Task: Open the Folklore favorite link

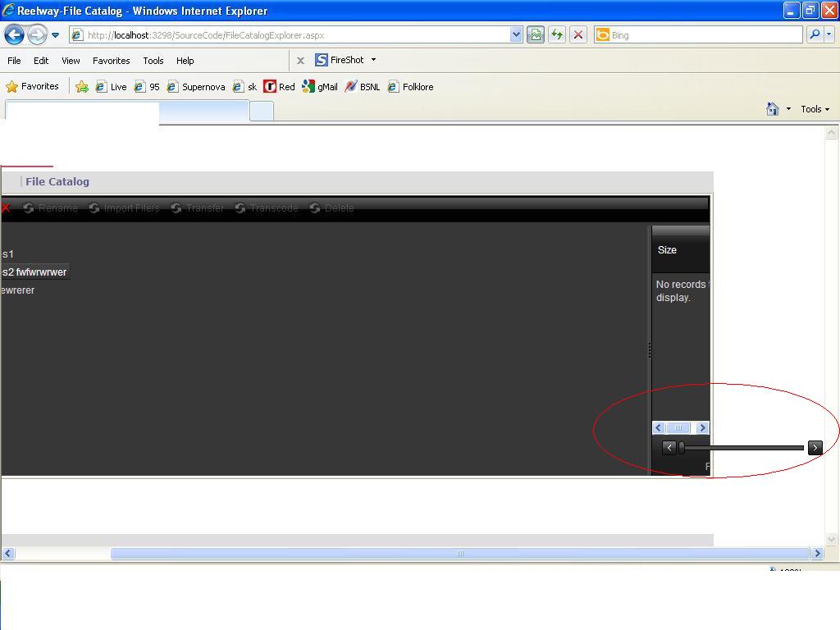Action: coord(410,87)
